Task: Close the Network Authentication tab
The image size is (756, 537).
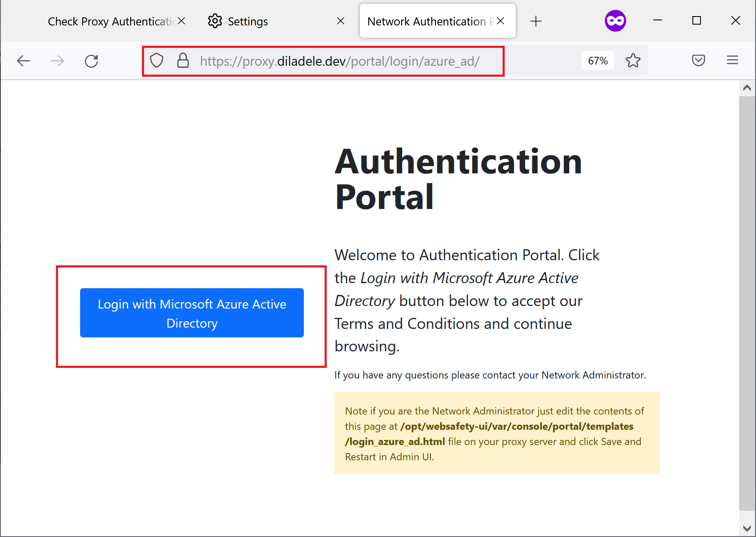Action: click(x=500, y=21)
